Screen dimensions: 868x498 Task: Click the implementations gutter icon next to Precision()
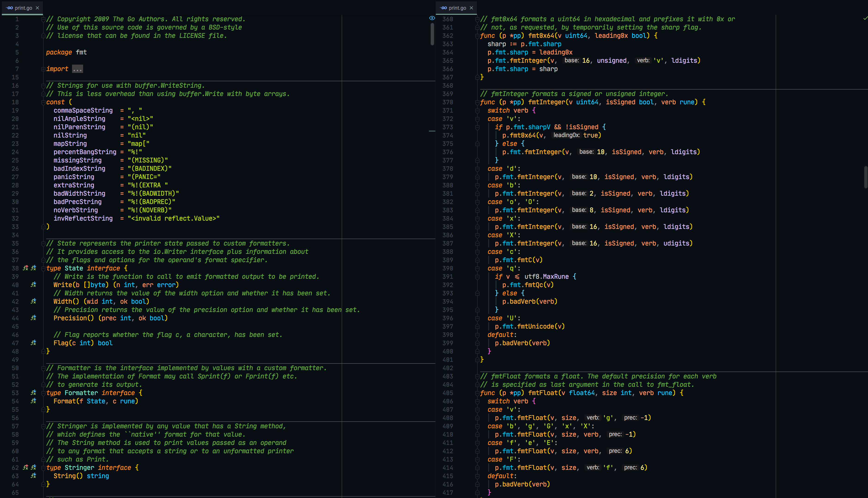33,318
